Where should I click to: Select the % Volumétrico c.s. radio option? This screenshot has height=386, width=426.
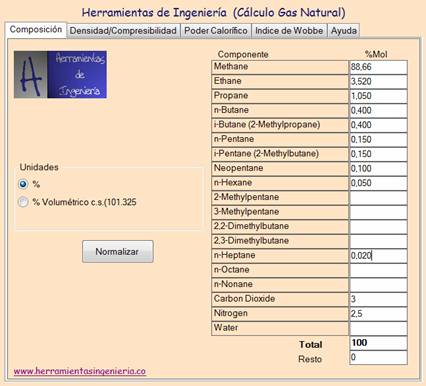tap(23, 202)
